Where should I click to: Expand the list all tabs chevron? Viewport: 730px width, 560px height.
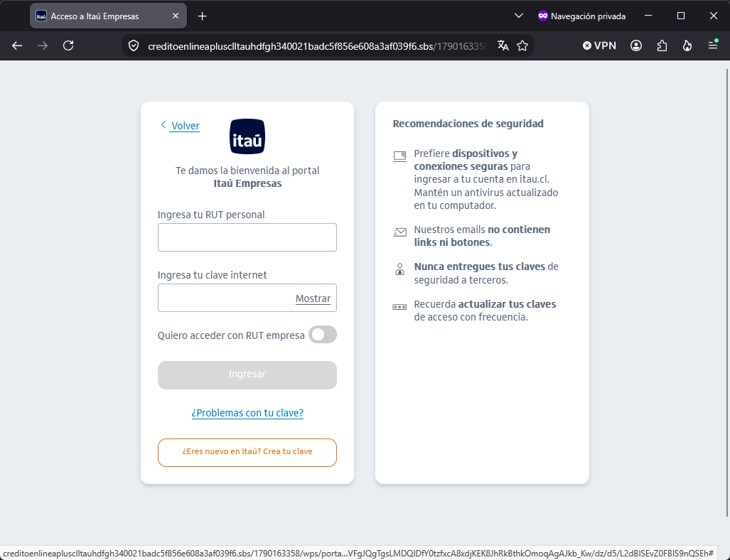click(x=519, y=16)
